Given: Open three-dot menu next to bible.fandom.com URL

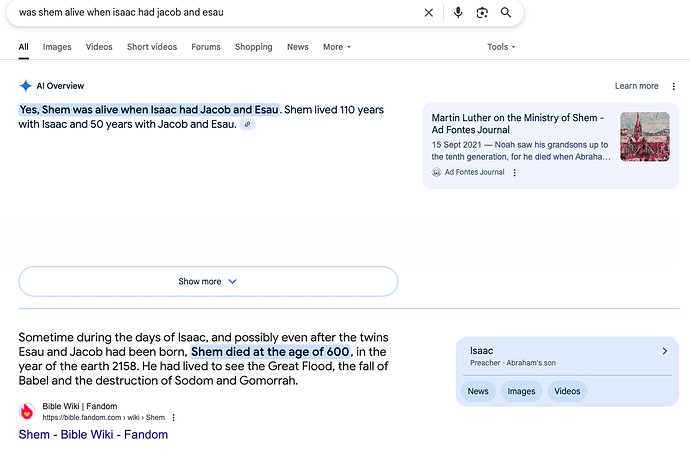Looking at the screenshot, I should [x=173, y=417].
